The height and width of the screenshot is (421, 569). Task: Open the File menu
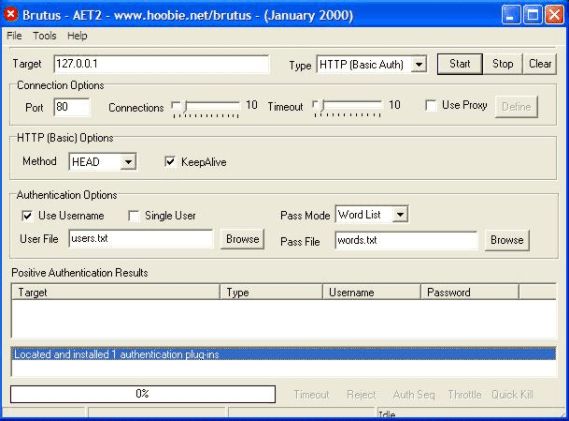pos(14,36)
